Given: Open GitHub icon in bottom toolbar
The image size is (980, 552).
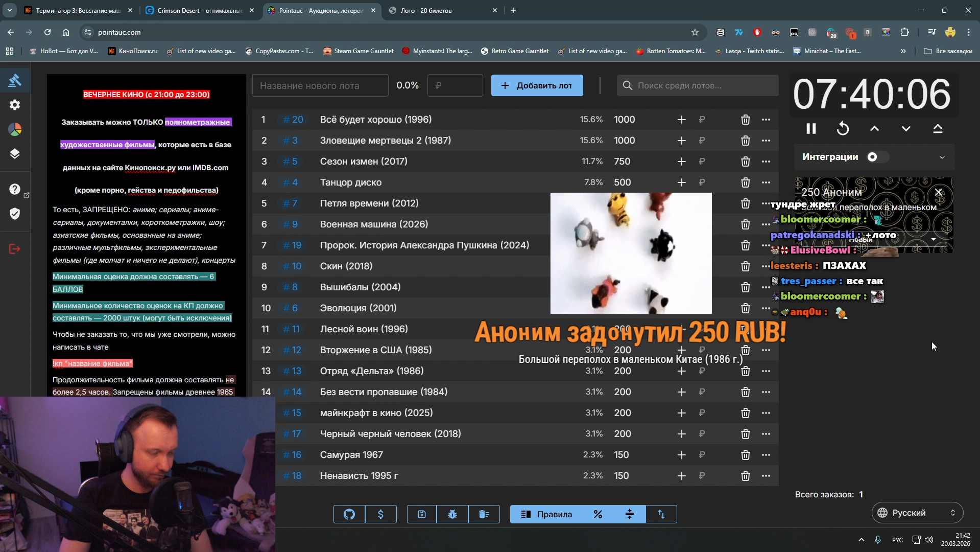Looking at the screenshot, I should click(349, 514).
